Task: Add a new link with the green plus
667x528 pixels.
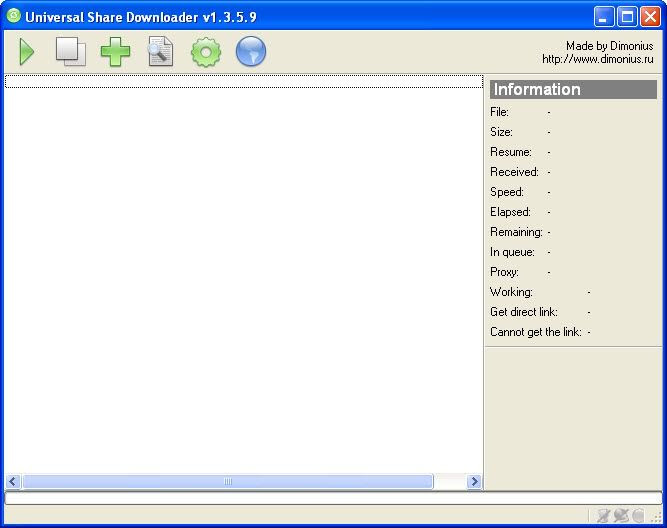Action: (x=115, y=51)
